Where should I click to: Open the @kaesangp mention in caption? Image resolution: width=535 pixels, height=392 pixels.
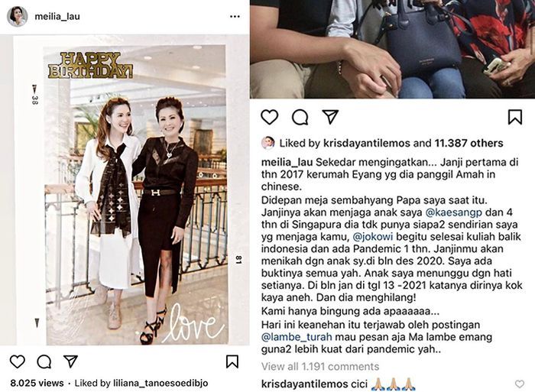(x=454, y=212)
